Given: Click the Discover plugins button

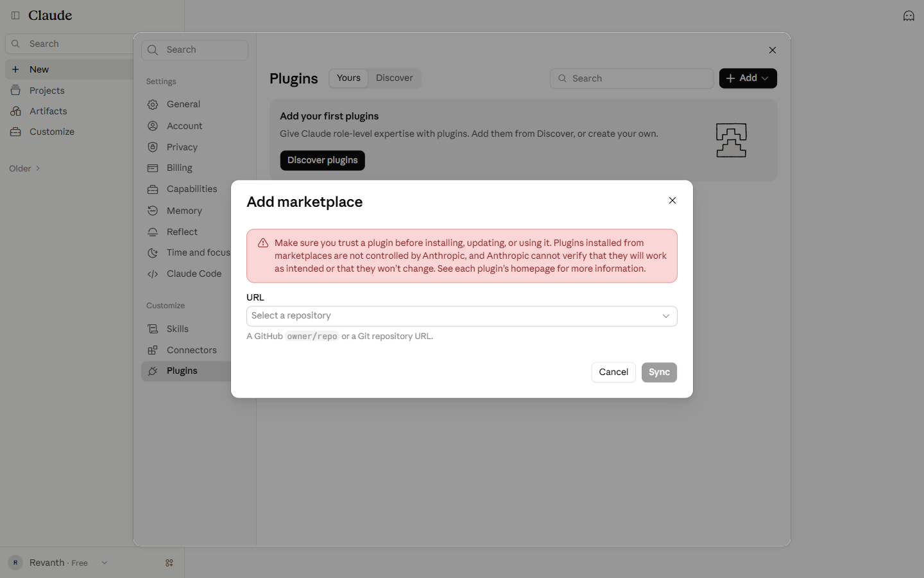Looking at the screenshot, I should [x=322, y=161].
